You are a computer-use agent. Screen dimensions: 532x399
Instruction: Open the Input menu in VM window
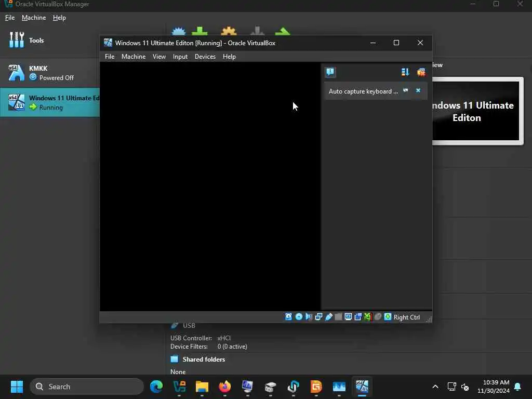tap(180, 57)
